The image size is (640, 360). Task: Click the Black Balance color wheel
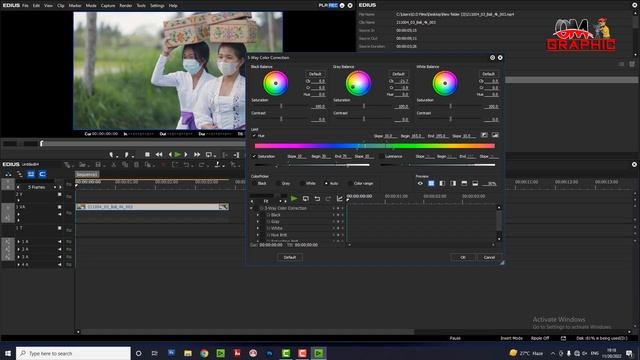click(276, 83)
